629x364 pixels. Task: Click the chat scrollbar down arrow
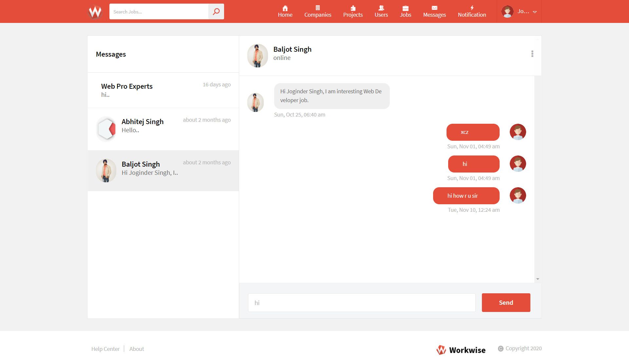tap(538, 279)
